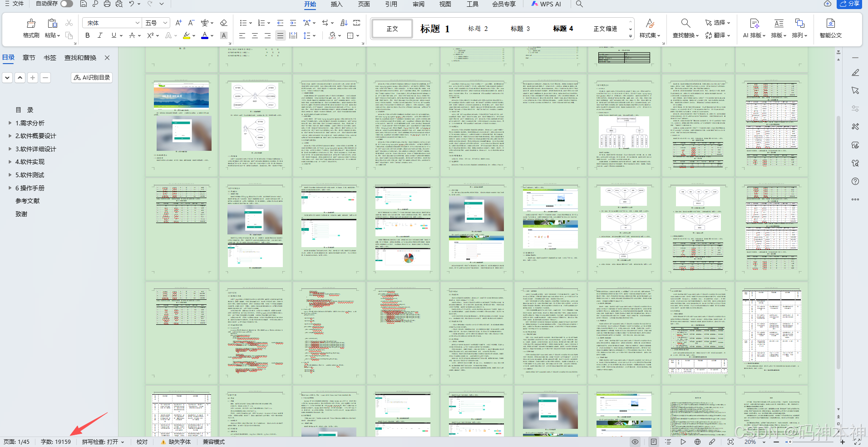Viewport: 868px width, 447px height.
Task: Click the Print icon in quick access bar
Action: (x=107, y=4)
